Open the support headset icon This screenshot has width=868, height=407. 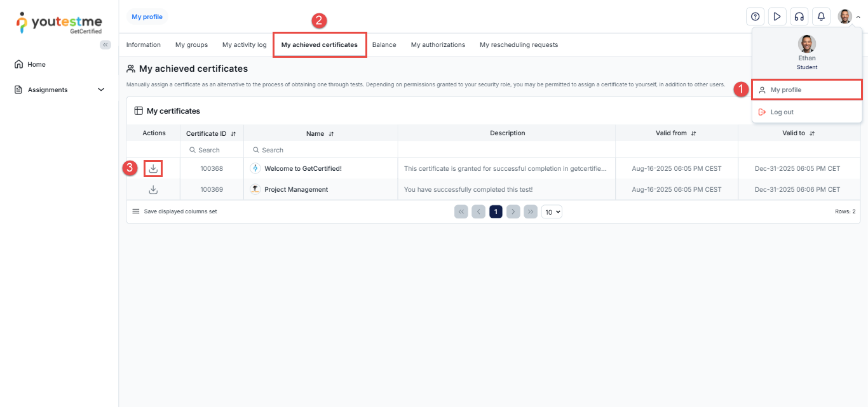pos(799,17)
